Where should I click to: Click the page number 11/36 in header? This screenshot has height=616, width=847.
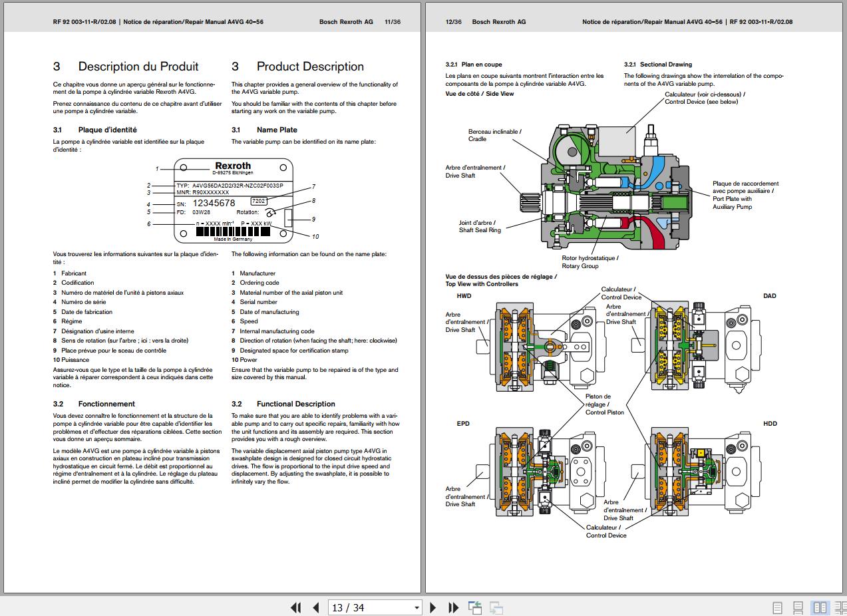393,22
